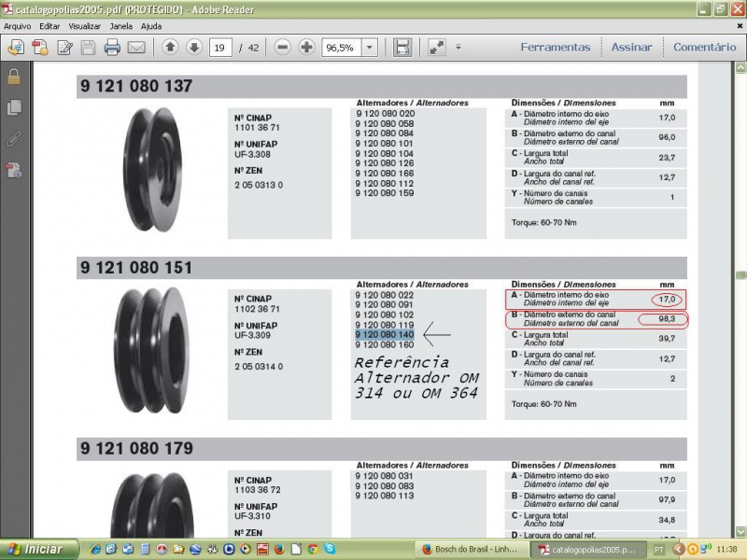Open the Assinar panel
The width and height of the screenshot is (747, 560).
click(632, 48)
